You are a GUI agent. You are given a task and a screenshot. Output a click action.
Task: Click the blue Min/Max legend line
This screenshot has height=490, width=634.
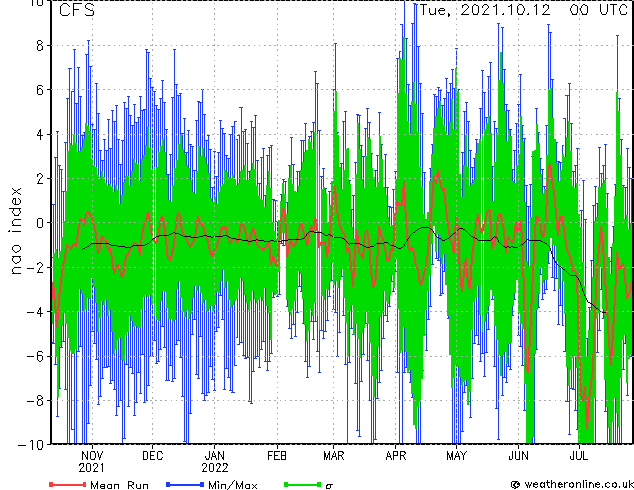click(185, 484)
